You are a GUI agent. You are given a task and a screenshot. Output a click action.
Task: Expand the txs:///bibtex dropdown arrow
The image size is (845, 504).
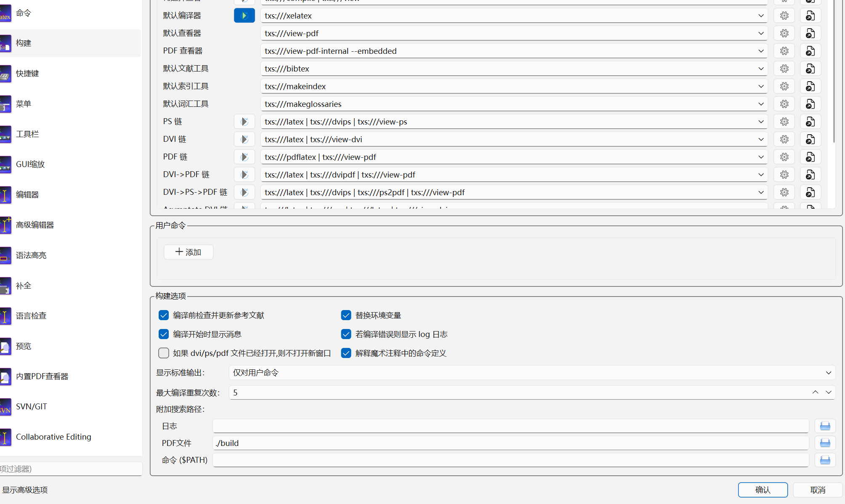[761, 69]
